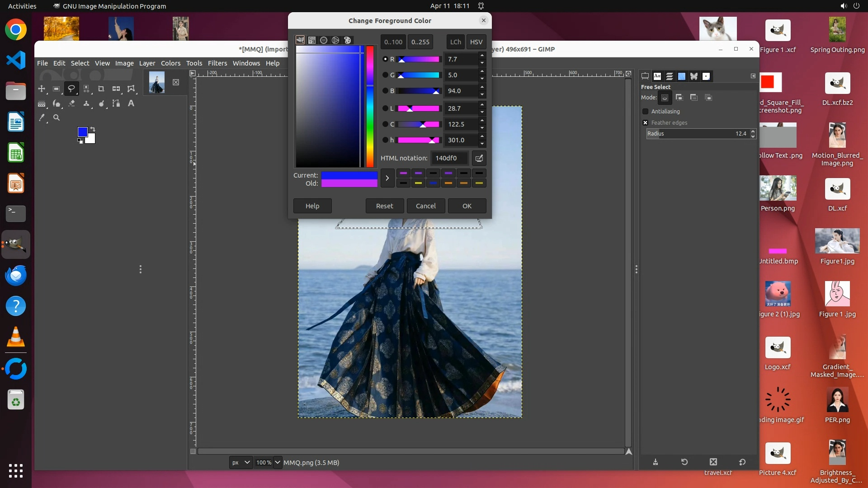Swap foreground and background colors arrow
Viewport: 868px width, 488px height.
tap(93, 129)
